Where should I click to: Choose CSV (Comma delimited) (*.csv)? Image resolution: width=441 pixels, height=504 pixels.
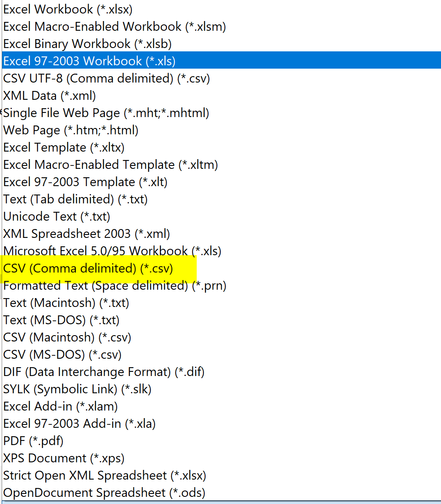[x=222, y=268]
